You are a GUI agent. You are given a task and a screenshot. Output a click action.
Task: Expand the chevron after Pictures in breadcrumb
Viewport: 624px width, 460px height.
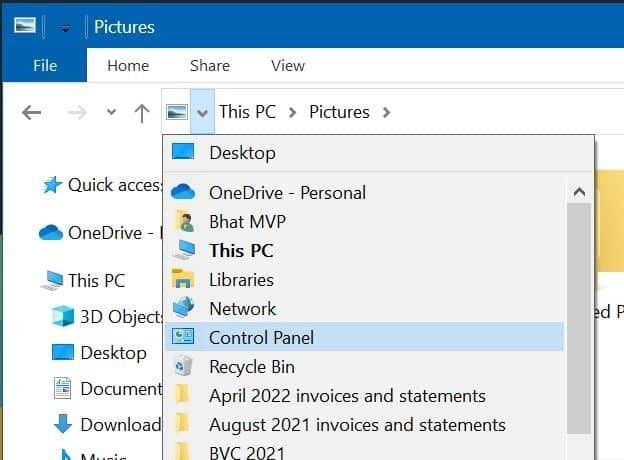[x=386, y=112]
